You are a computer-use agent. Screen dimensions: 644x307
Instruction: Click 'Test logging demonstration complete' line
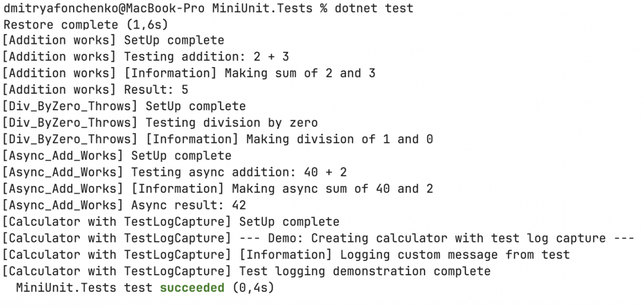click(x=365, y=271)
